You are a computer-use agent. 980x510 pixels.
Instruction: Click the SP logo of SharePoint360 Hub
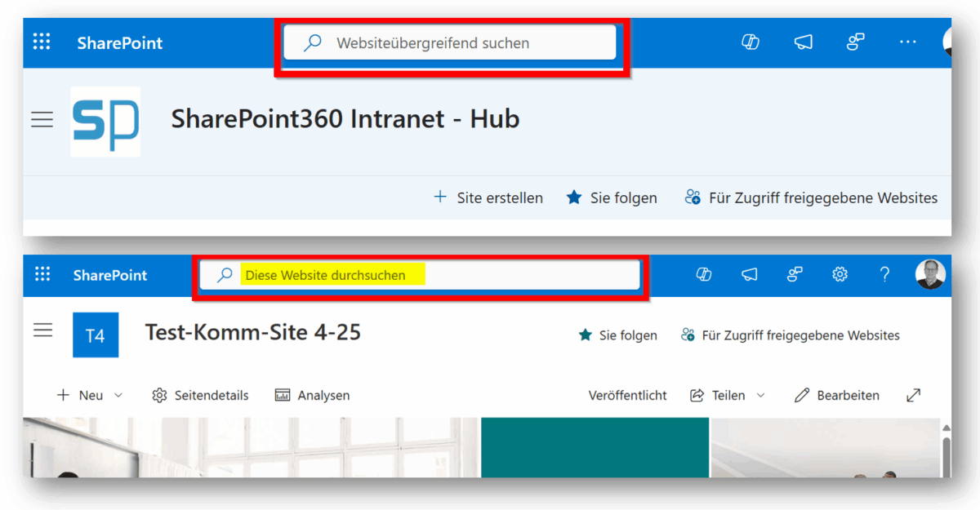click(x=105, y=121)
